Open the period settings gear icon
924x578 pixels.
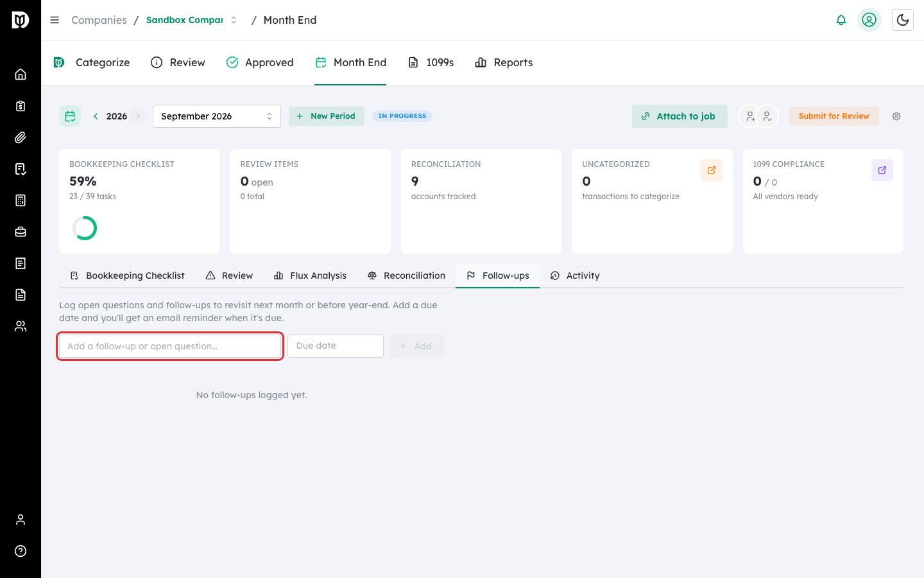[x=896, y=116]
